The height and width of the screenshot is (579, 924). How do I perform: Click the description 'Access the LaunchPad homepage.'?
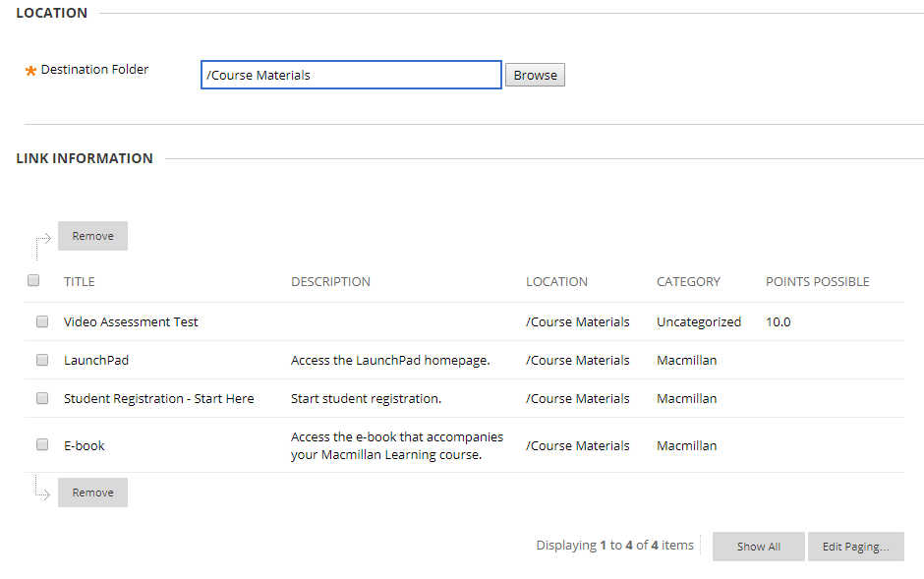tap(390, 361)
